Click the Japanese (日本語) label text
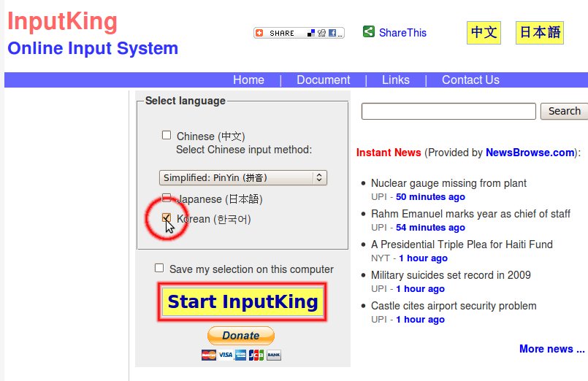The width and height of the screenshot is (588, 381). 220,199
